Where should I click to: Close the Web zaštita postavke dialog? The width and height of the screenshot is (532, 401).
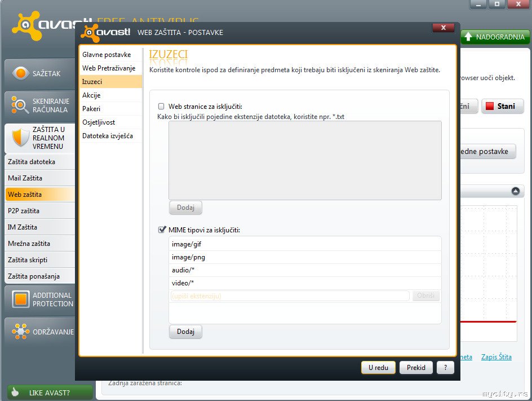(x=443, y=28)
